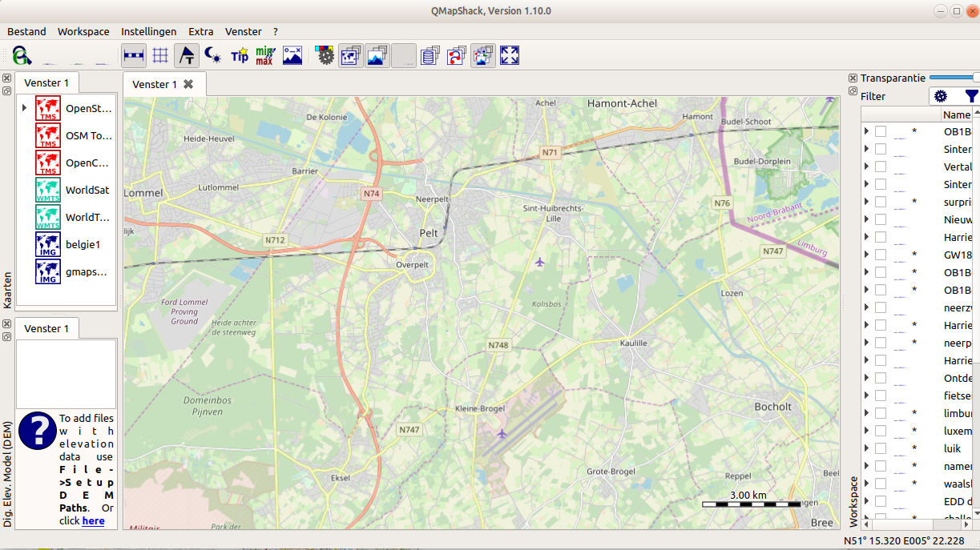This screenshot has width=980, height=550.
Task: Activate the WorldSat map entry
Action: click(87, 190)
